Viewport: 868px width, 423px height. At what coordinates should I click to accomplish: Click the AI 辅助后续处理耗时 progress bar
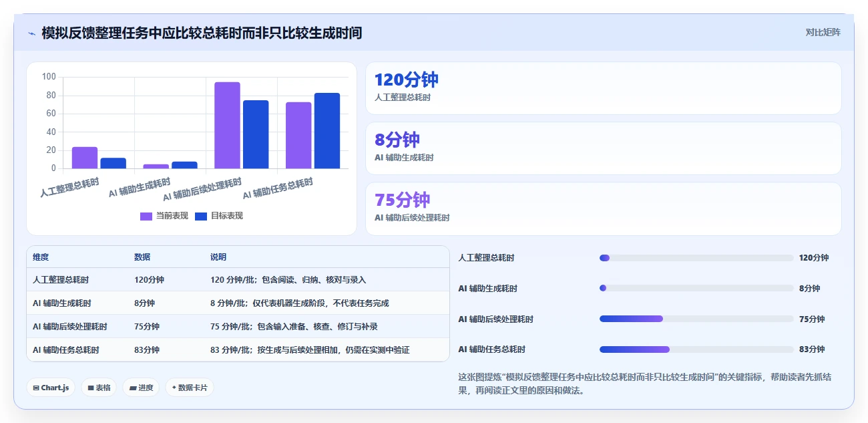point(696,319)
